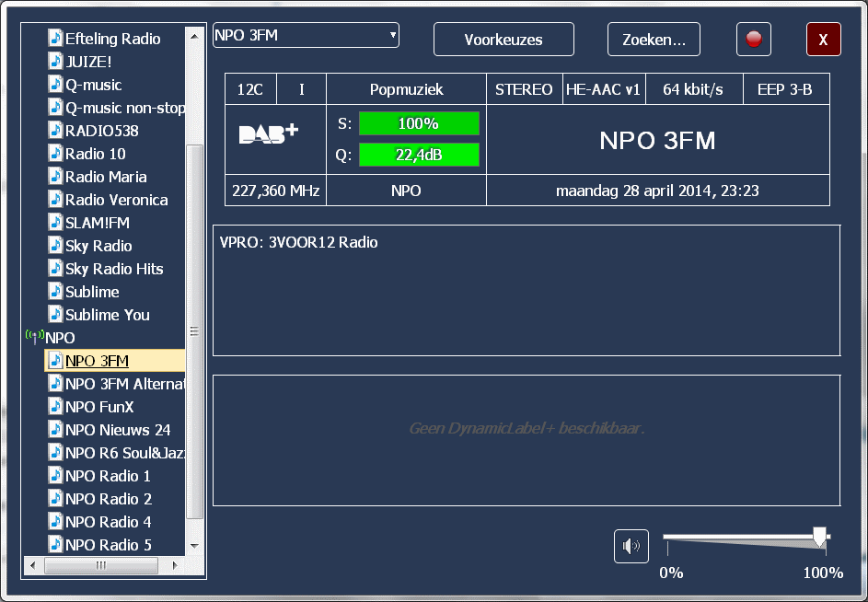This screenshot has height=602, width=868.
Task: Click the music note icon beside JUIZE!
Action: click(55, 62)
